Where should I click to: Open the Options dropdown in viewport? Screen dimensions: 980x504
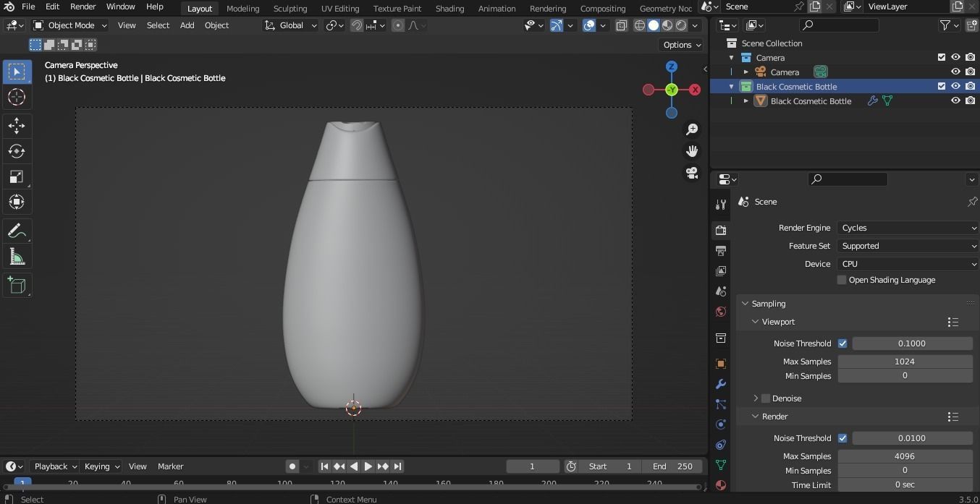(x=681, y=45)
